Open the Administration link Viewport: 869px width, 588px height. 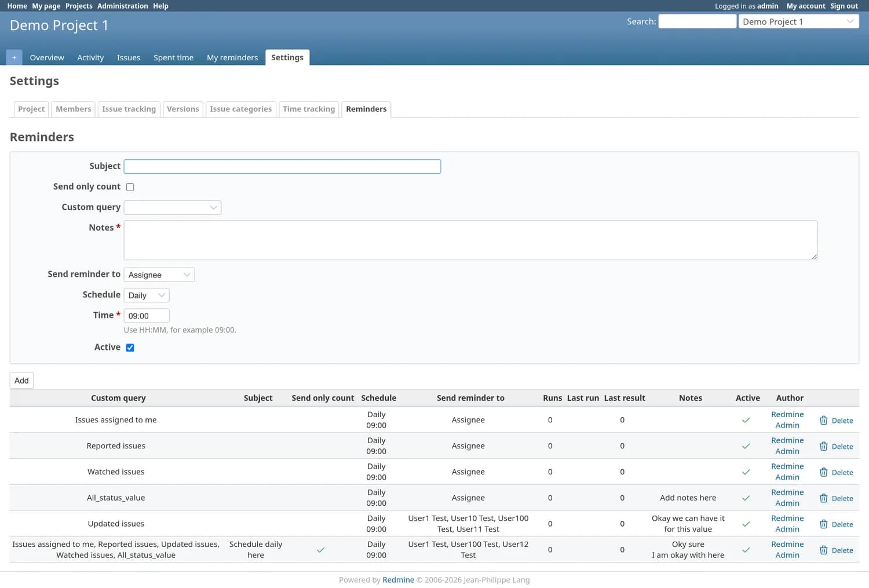123,6
